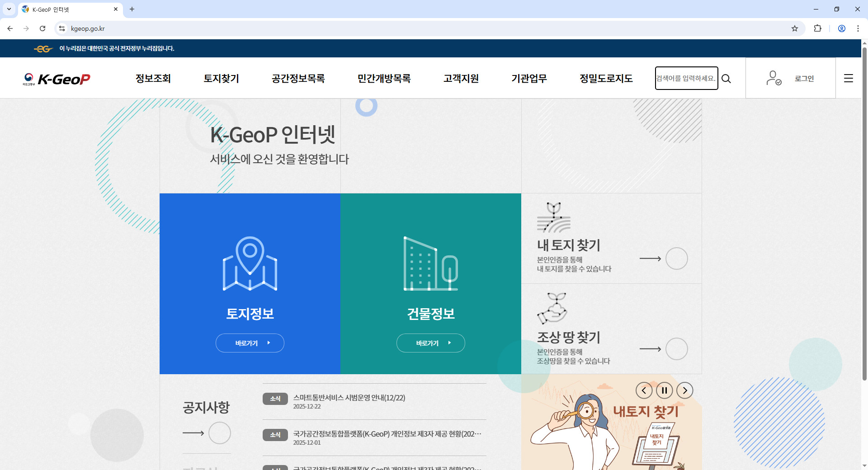The image size is (868, 470).
Task: Click the 조상 땅 찾기 arrow icon
Action: [x=650, y=349]
